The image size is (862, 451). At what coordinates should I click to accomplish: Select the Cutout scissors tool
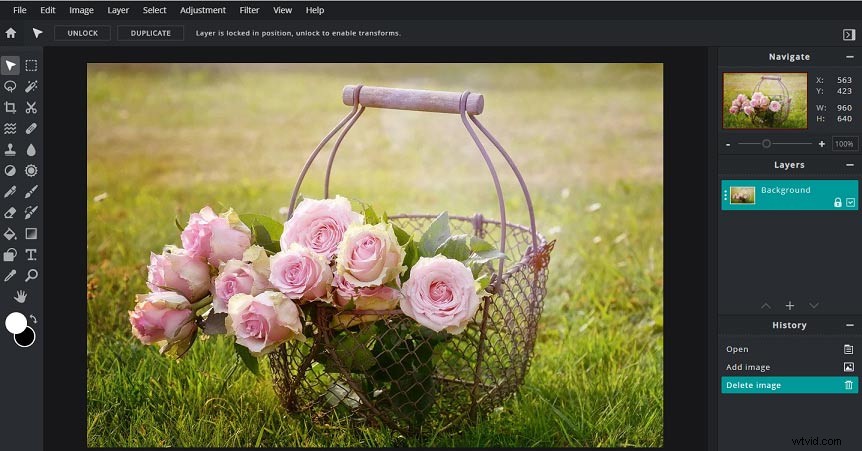click(x=31, y=107)
